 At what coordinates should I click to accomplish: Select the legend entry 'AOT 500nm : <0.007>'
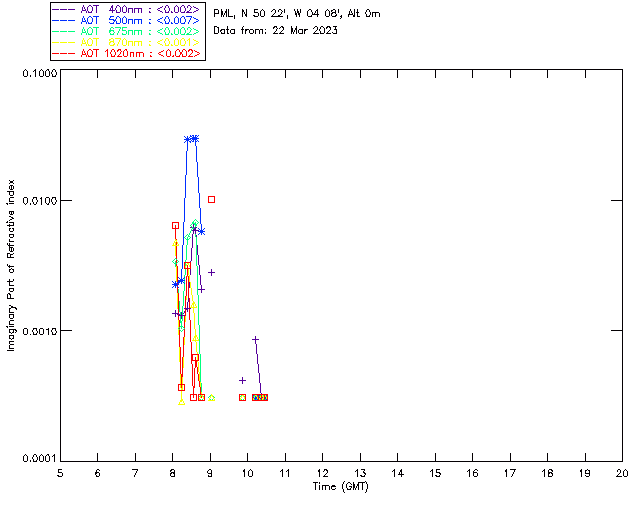tap(127, 20)
